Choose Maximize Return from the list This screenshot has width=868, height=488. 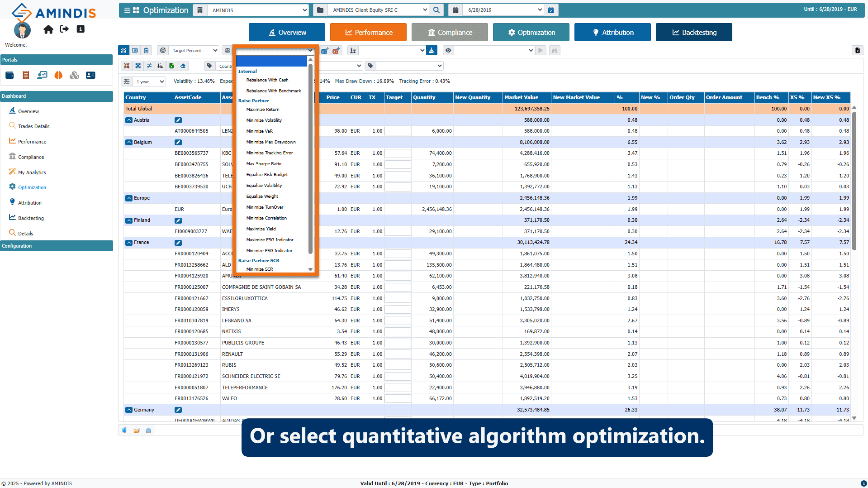[x=262, y=110]
